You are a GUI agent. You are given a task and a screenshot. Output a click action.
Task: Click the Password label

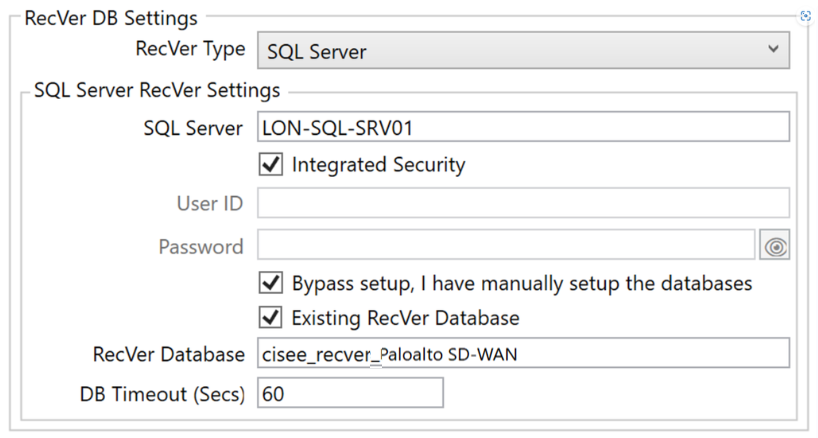tap(201, 247)
